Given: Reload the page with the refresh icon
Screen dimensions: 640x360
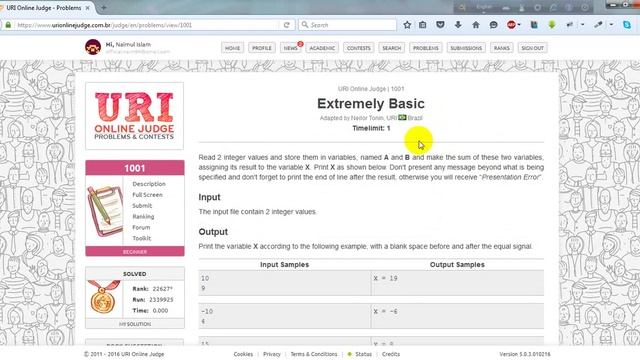Looking at the screenshot, I should pyautogui.click(x=287, y=25).
